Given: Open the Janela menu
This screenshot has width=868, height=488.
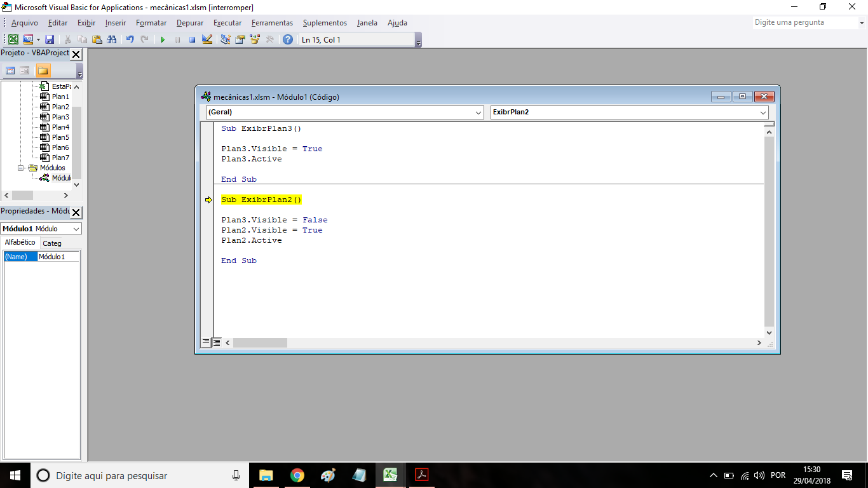Looking at the screenshot, I should click(367, 23).
